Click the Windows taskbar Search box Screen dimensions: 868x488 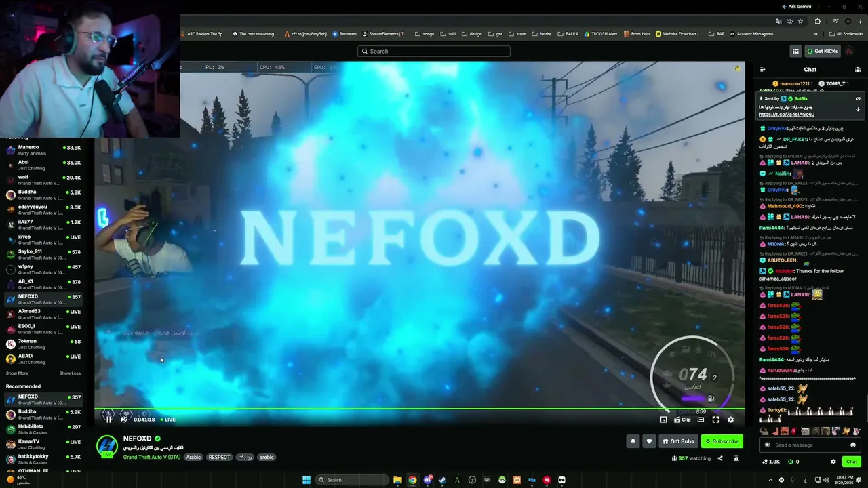(x=353, y=480)
